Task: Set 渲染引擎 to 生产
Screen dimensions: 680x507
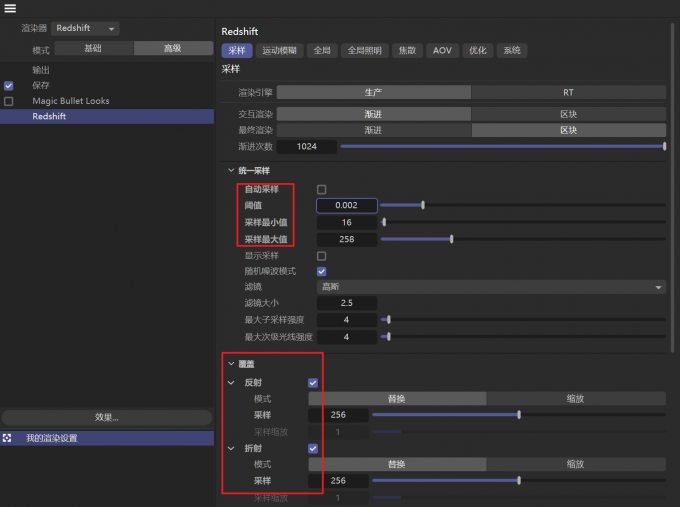Action: coord(373,92)
